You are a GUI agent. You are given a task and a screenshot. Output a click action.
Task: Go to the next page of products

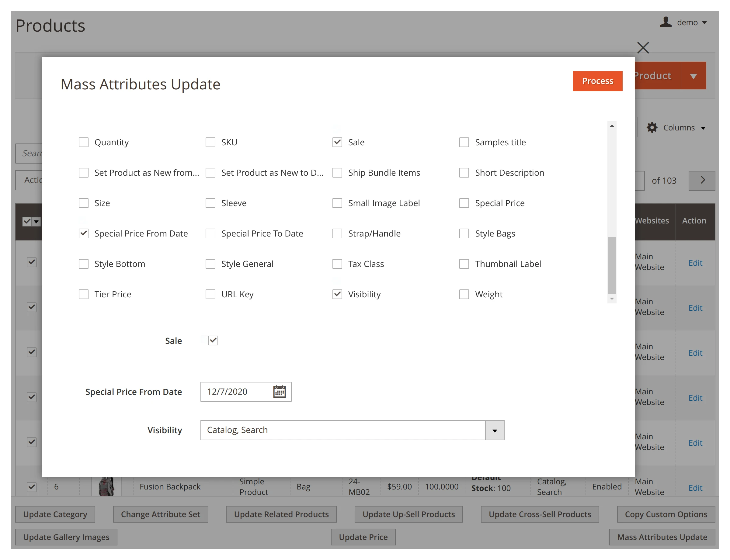(x=702, y=180)
